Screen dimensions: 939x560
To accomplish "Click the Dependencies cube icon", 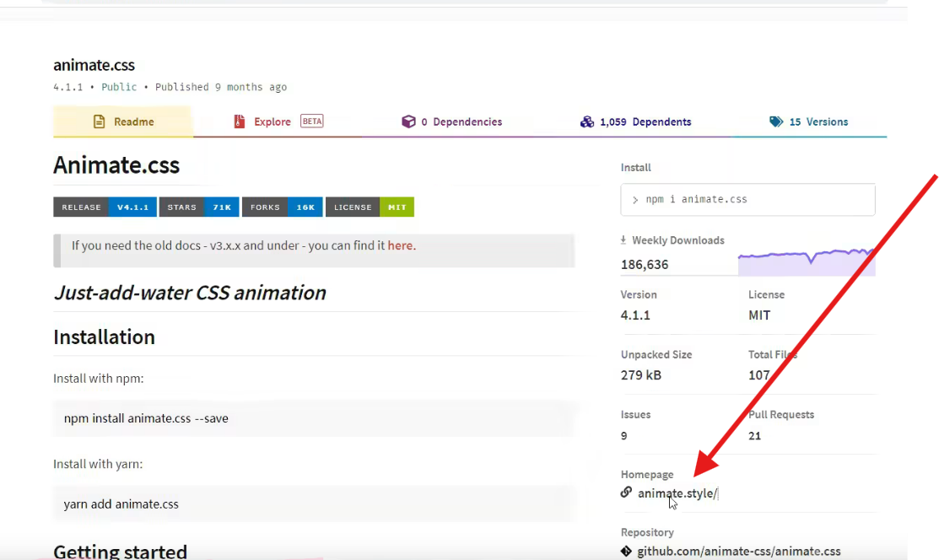I will click(408, 121).
